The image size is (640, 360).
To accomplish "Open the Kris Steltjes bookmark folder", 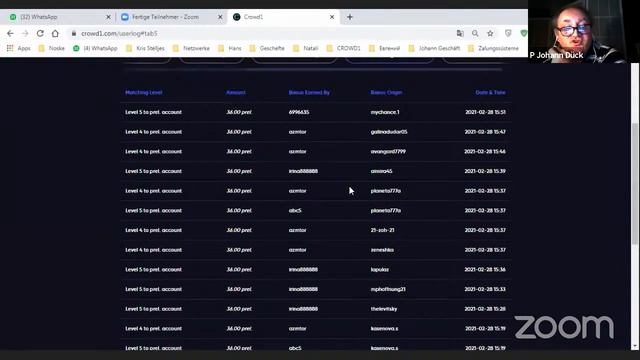I will [145, 48].
